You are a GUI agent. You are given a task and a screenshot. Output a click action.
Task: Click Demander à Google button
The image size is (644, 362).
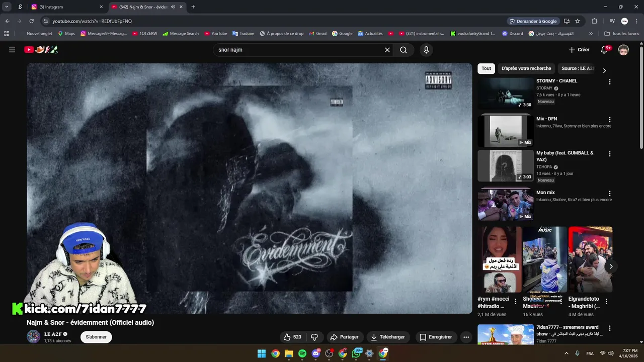[x=533, y=21]
